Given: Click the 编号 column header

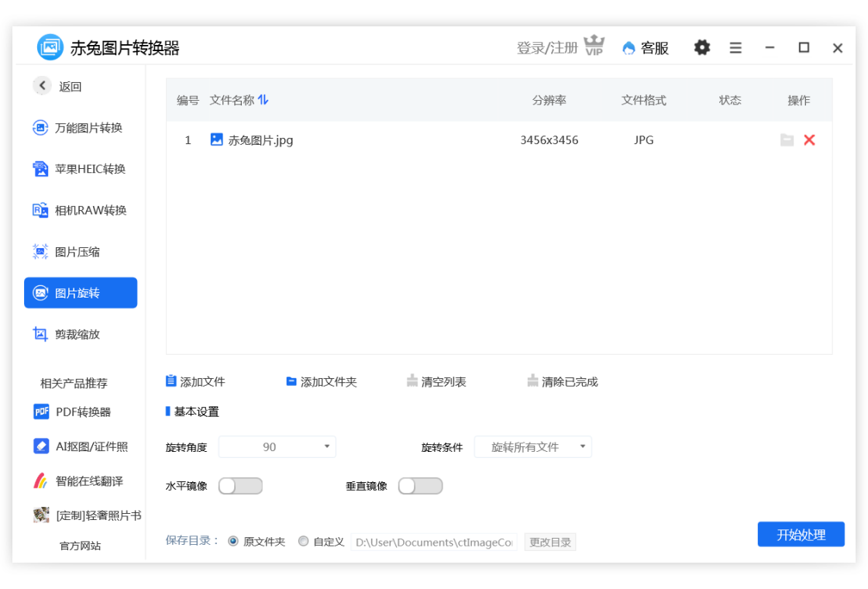Looking at the screenshot, I should pyautogui.click(x=188, y=100).
